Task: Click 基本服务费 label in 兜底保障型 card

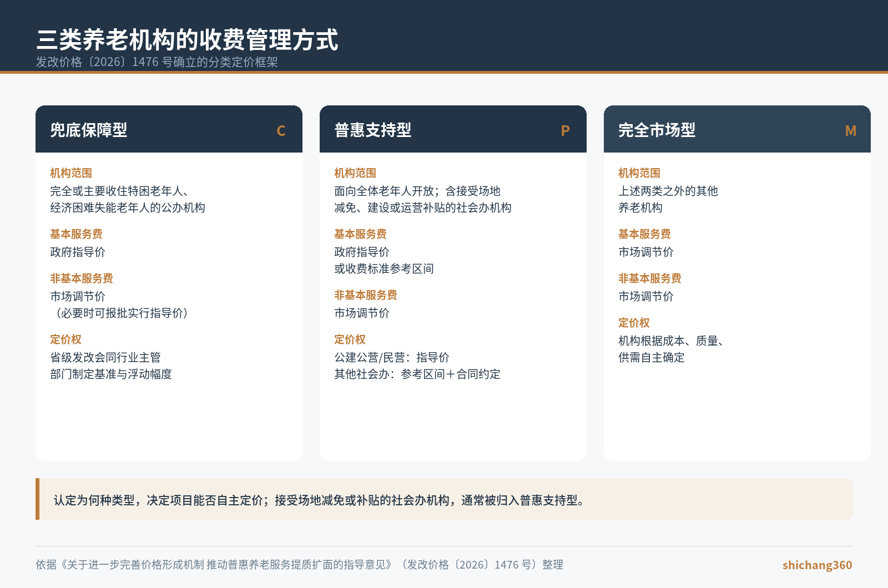Action: pos(76,234)
